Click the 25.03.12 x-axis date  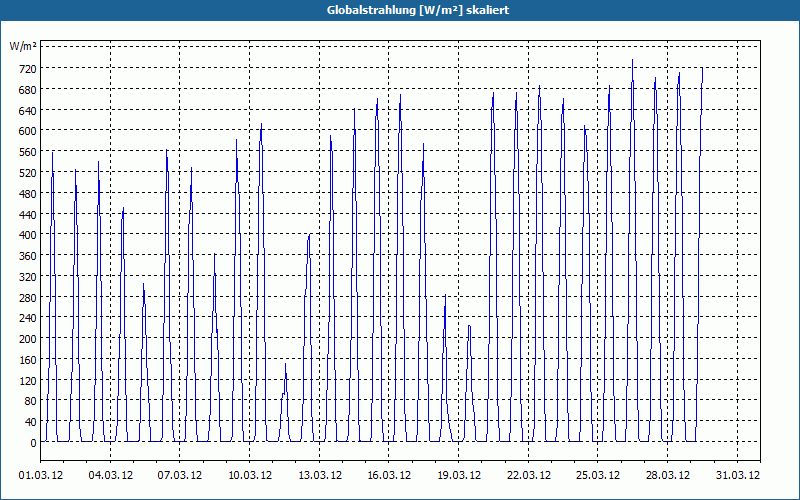click(x=597, y=476)
